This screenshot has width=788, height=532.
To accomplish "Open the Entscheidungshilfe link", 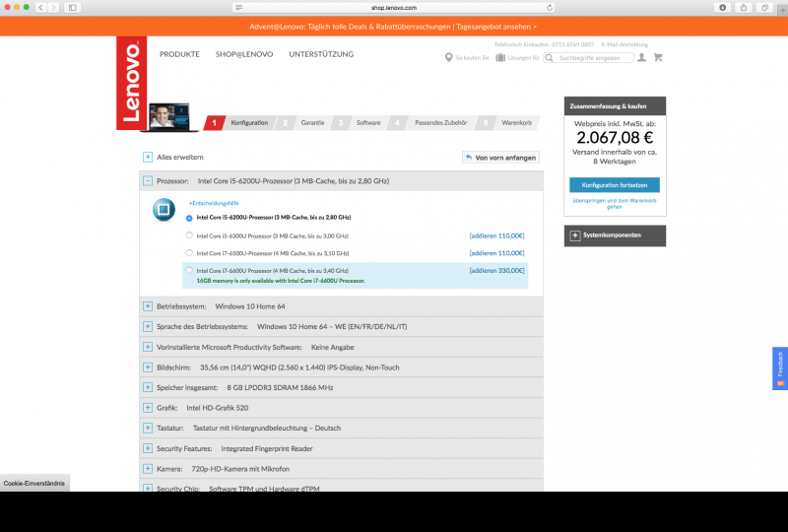I will pyautogui.click(x=214, y=203).
